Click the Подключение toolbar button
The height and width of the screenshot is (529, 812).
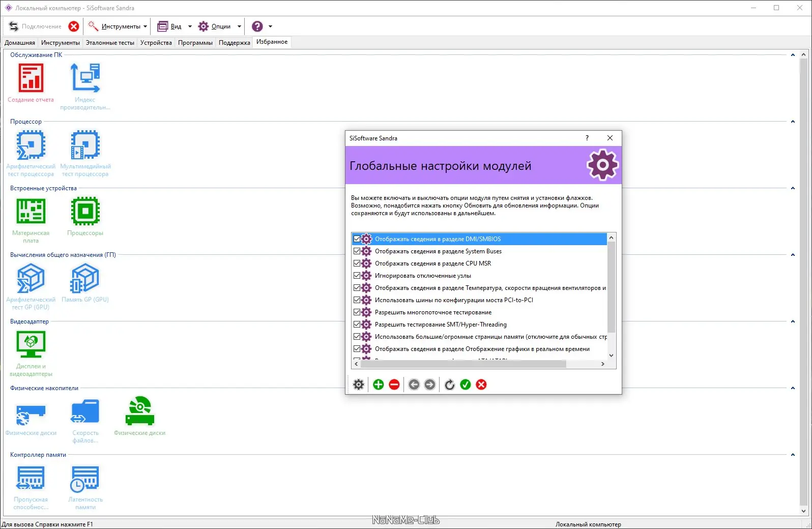tap(36, 26)
